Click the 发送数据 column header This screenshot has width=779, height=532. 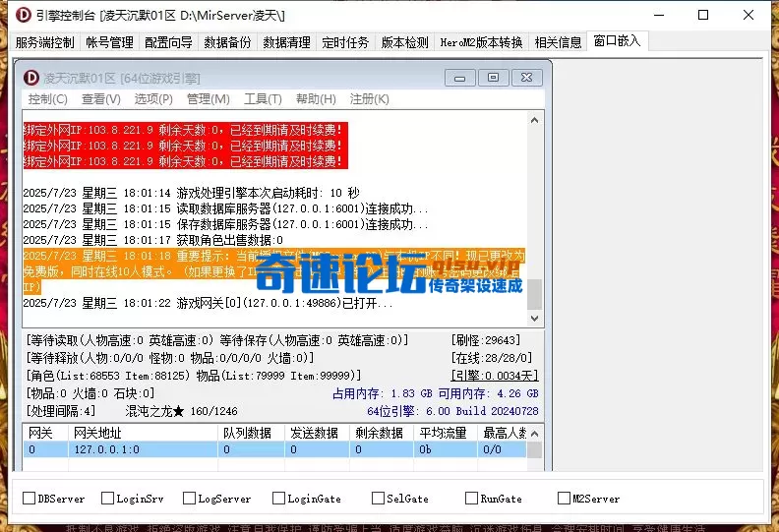click(318, 433)
